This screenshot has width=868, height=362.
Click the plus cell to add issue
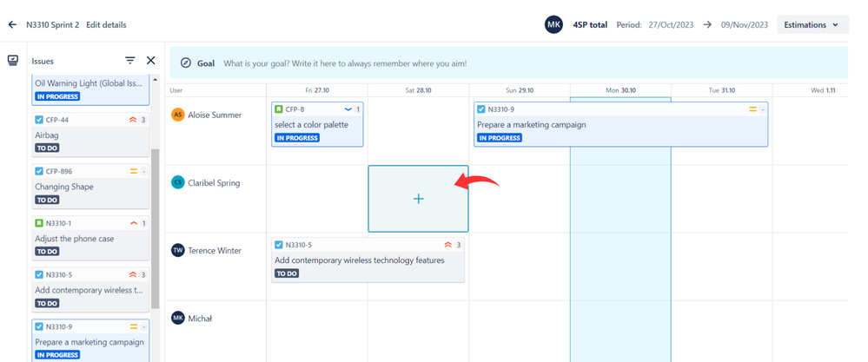click(419, 199)
